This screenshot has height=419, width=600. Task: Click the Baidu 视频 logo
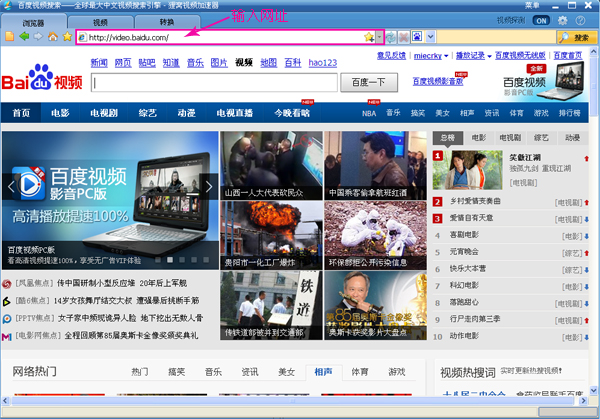[x=42, y=78]
